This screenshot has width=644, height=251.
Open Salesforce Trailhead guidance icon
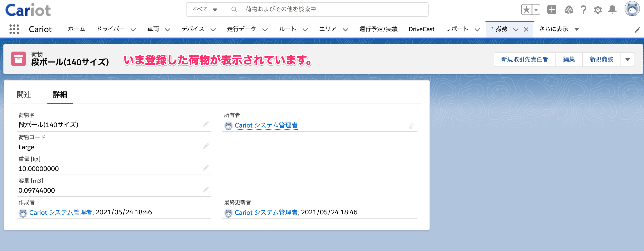click(x=569, y=10)
